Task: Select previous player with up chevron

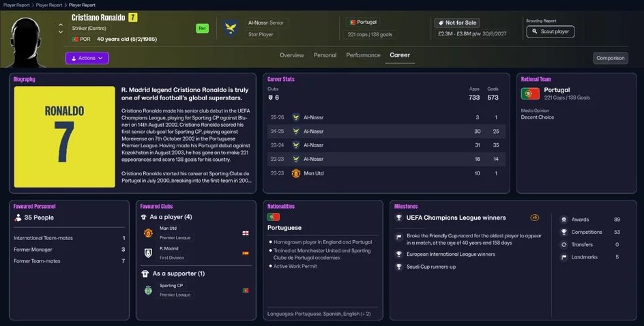Action: pos(61,25)
